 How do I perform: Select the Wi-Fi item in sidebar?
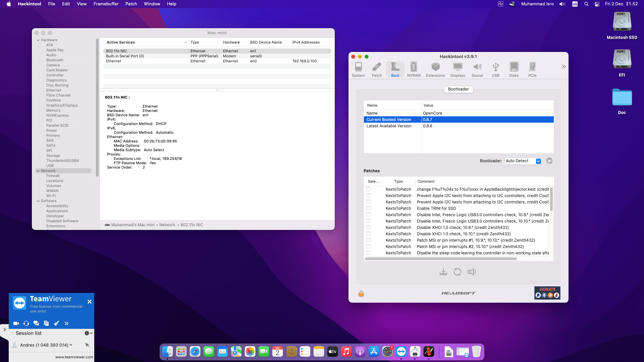[x=51, y=196]
